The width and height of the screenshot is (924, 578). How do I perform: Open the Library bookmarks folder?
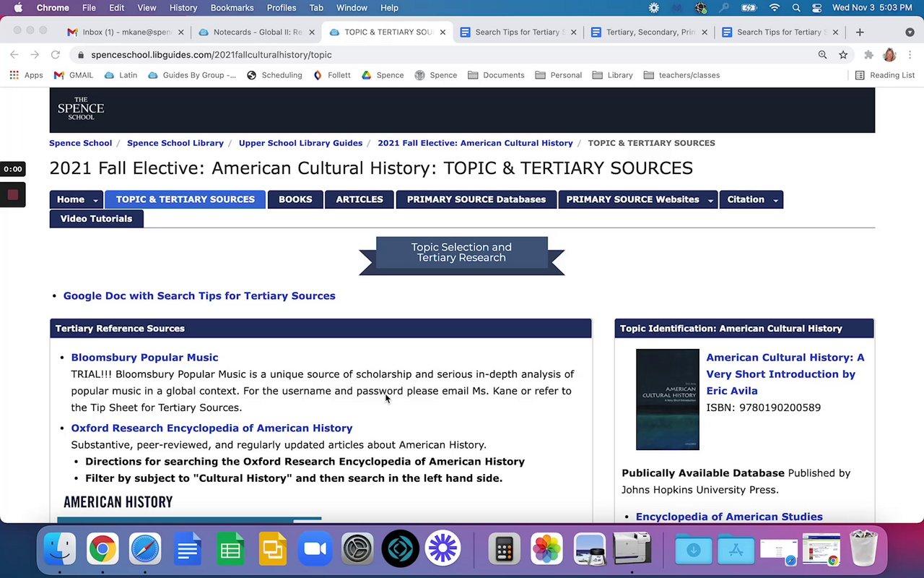pos(612,75)
